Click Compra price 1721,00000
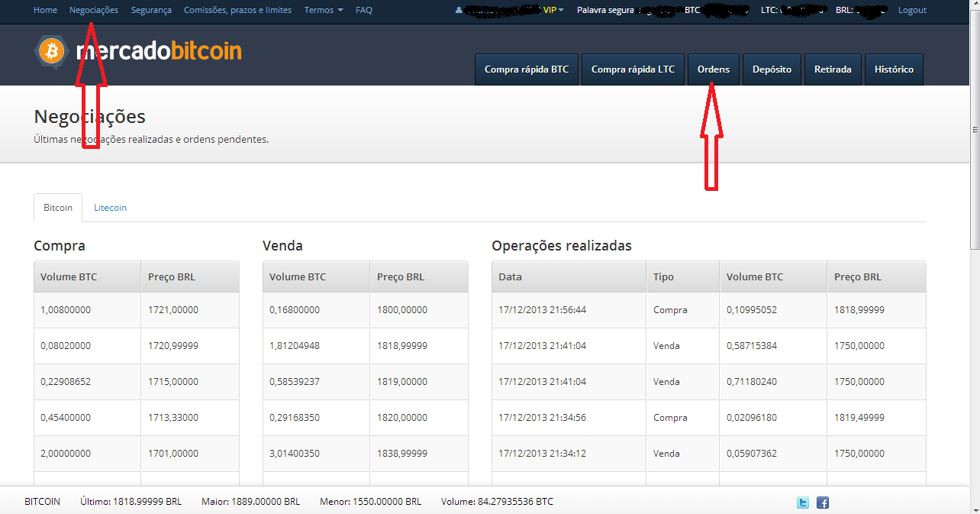The height and width of the screenshot is (514, 980). click(173, 310)
